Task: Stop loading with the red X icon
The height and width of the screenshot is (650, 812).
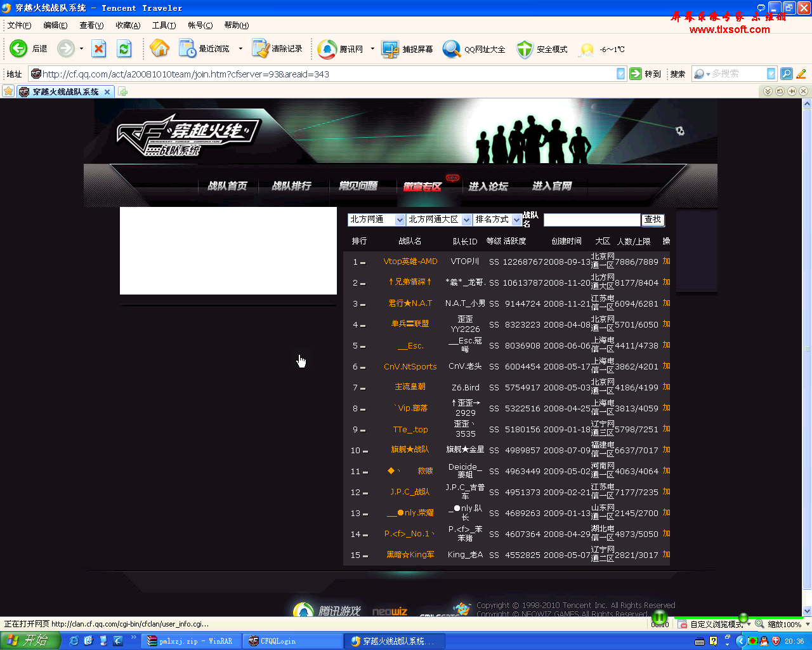Action: (x=99, y=49)
